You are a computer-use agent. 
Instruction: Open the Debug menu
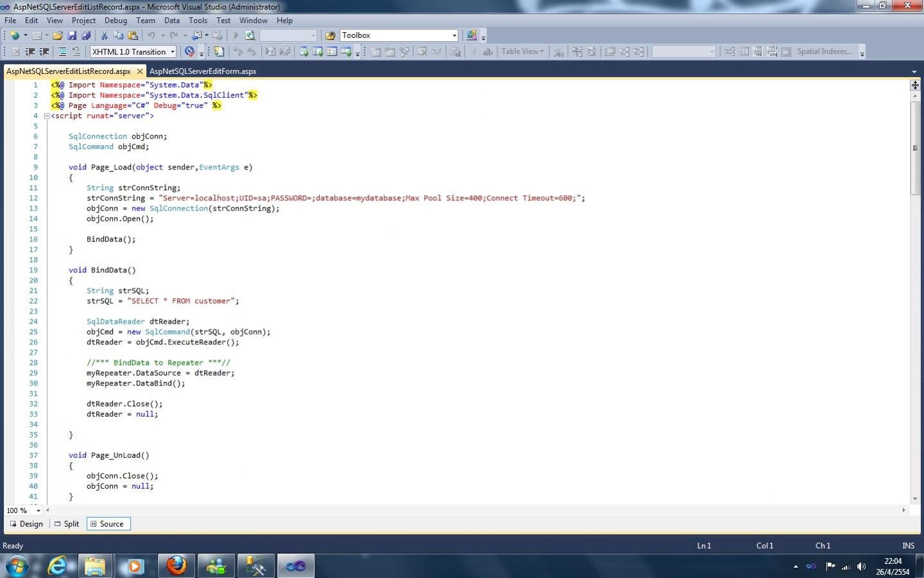pyautogui.click(x=116, y=21)
